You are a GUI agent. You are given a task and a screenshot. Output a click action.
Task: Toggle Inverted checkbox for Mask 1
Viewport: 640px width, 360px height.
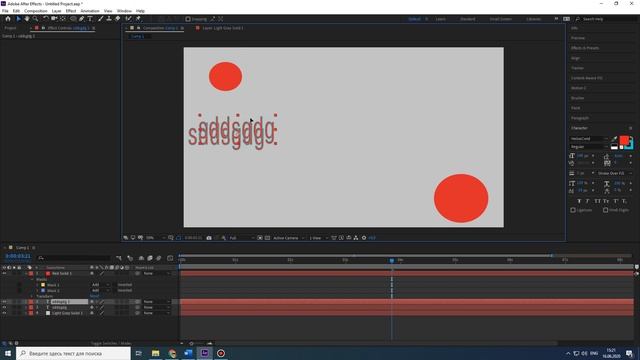(x=115, y=284)
